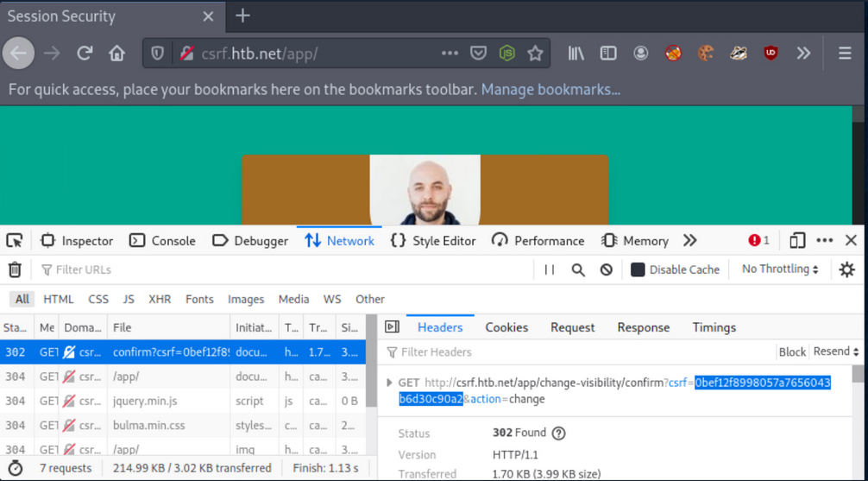Viewport: 868px width, 481px height.
Task: Clear network log with trash icon
Action: click(x=15, y=269)
